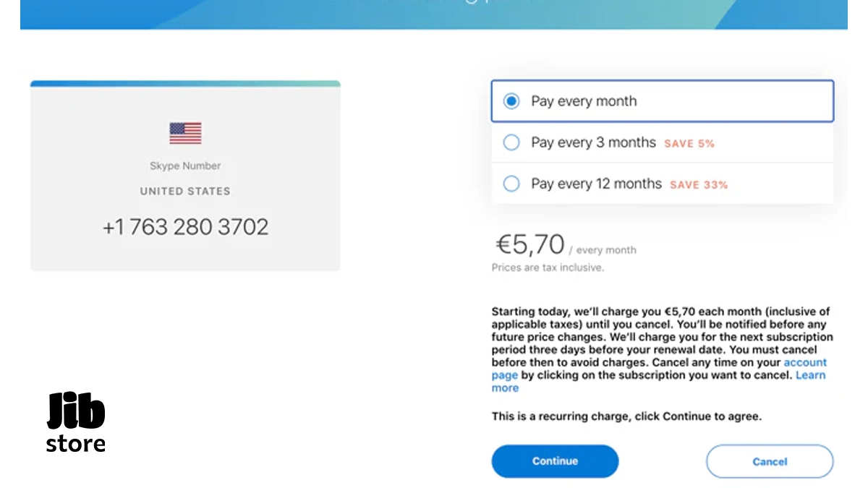Screen dimensions: 868x488
Task: Select the Pay every 3 months option
Action: point(511,142)
